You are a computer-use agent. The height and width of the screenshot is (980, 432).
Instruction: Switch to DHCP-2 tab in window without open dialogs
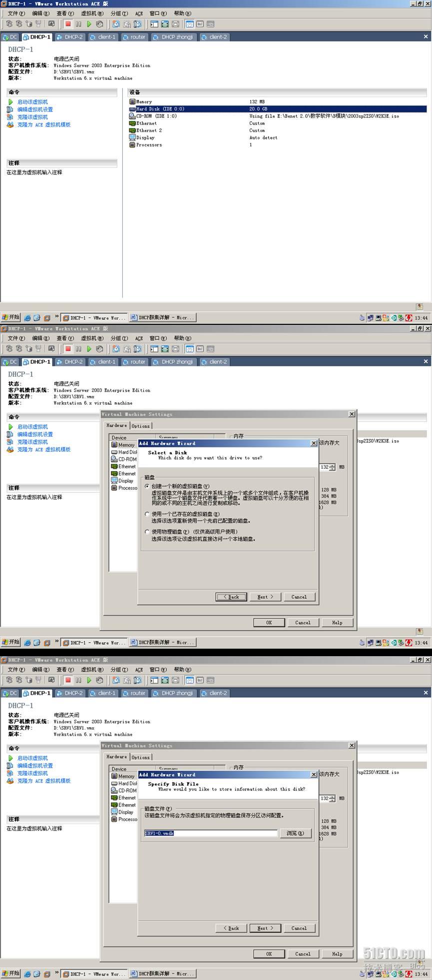[69, 37]
